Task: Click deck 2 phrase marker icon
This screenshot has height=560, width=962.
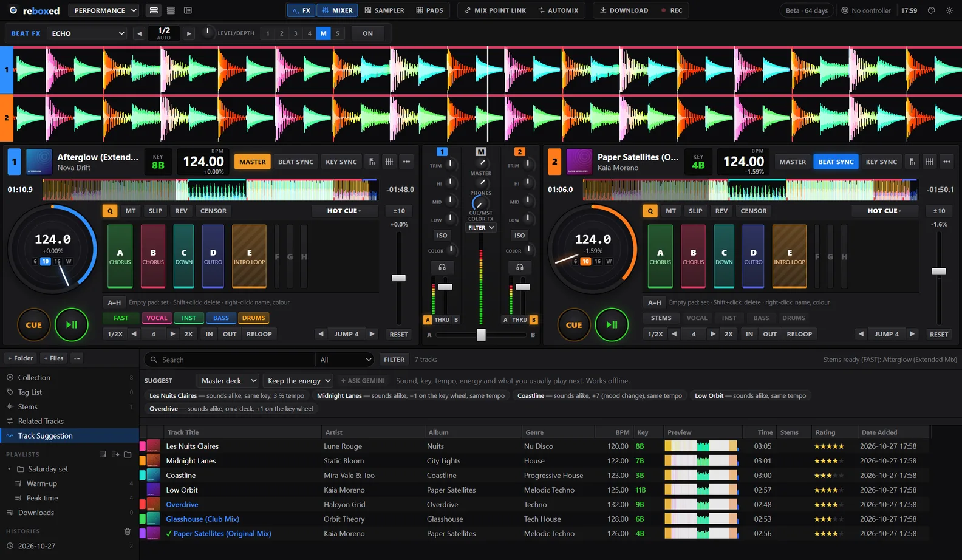Action: (912, 162)
